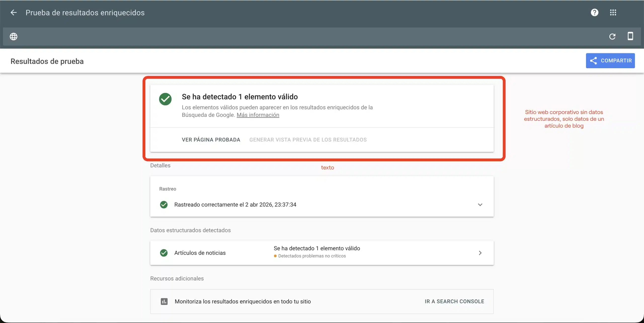Click the 'Recursos adicionales' label
This screenshot has width=644, height=323.
coord(177,278)
